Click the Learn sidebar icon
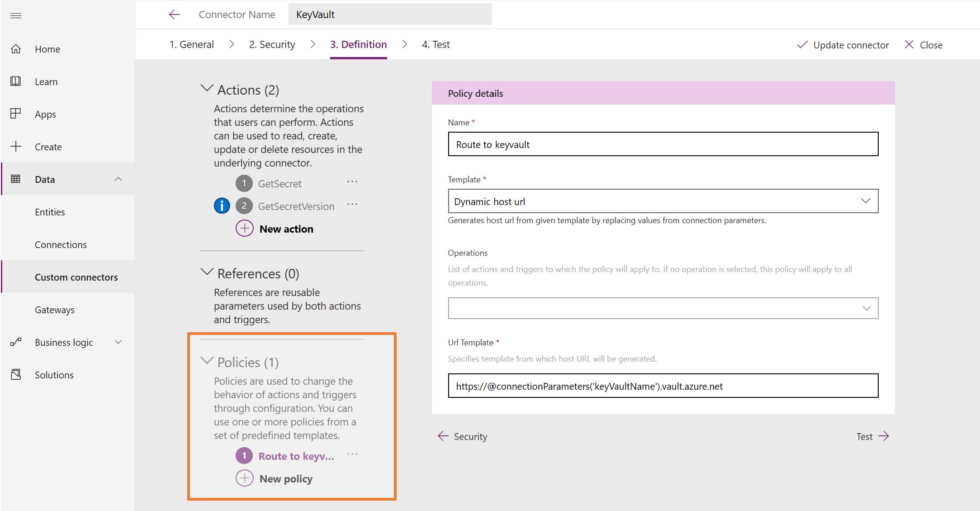980x511 pixels. coord(18,82)
